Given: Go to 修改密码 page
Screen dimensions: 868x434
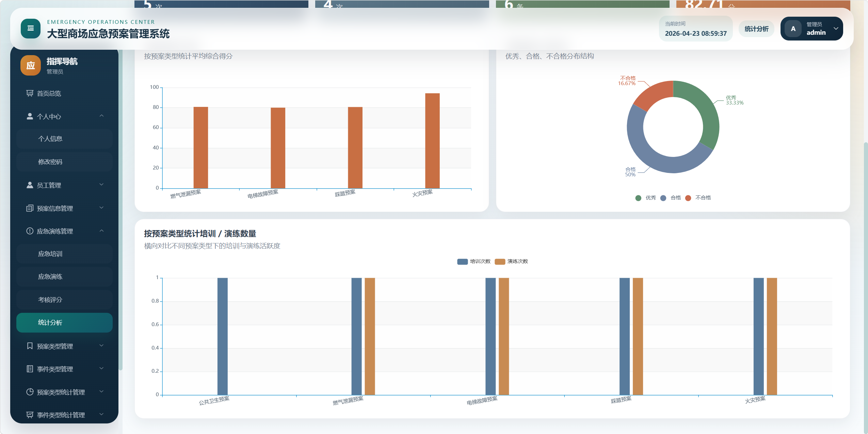Looking at the screenshot, I should pyautogui.click(x=50, y=162).
